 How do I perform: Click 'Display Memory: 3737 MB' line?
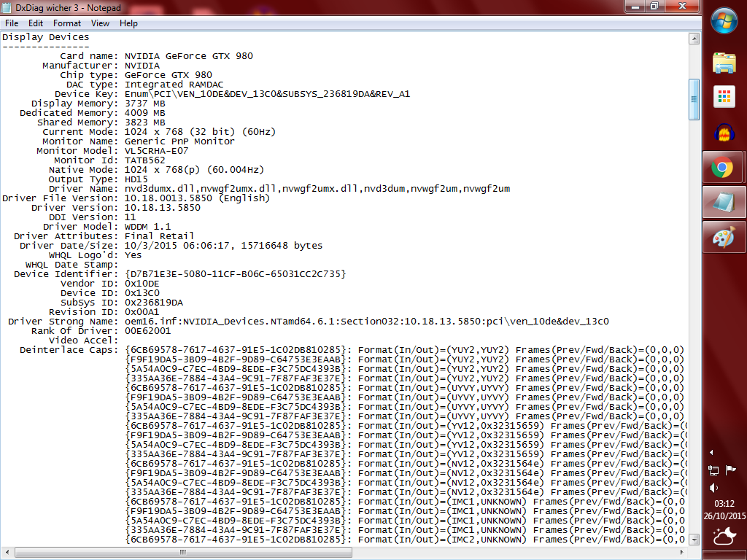(98, 104)
